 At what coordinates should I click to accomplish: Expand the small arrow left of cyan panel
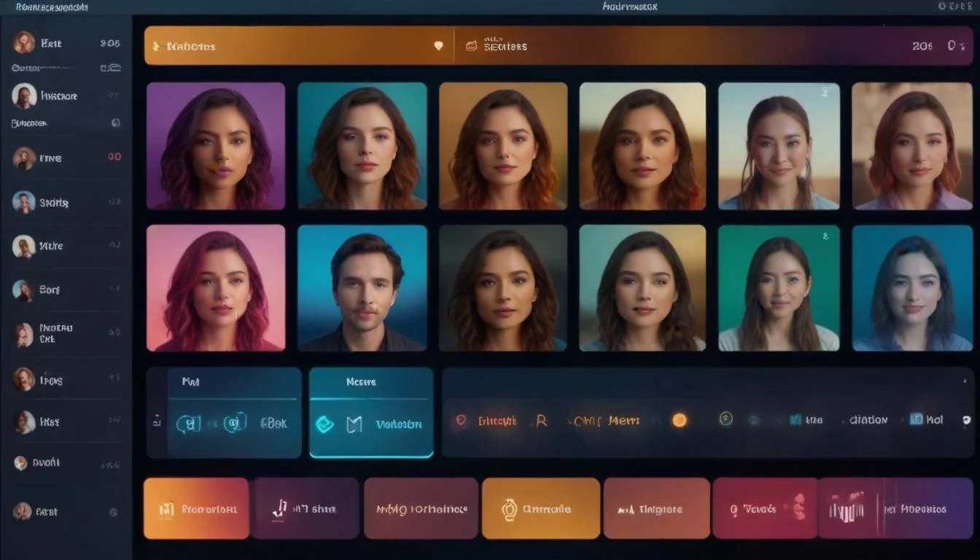156,421
